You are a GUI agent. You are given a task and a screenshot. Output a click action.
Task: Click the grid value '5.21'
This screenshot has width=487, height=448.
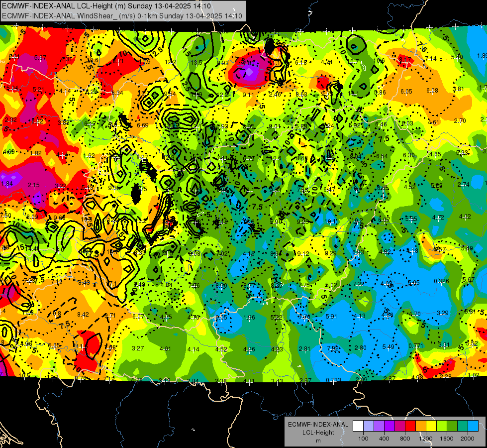click(x=38, y=90)
